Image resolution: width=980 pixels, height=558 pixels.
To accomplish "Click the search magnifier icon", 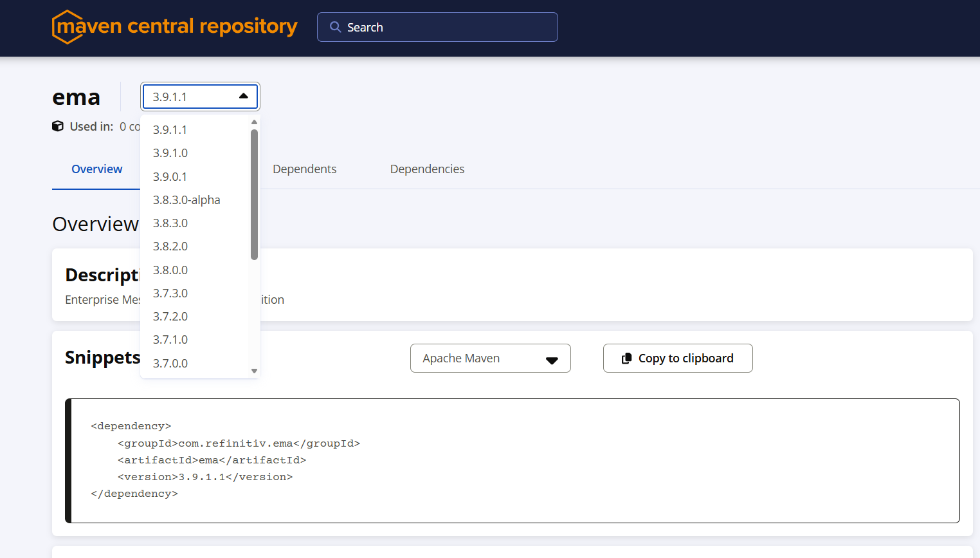I will click(335, 27).
